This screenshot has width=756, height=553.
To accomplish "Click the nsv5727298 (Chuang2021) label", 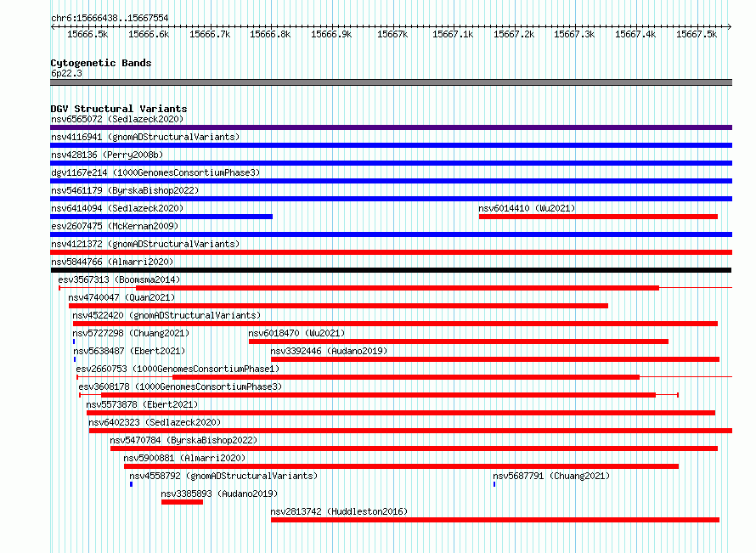I will coord(131,333).
